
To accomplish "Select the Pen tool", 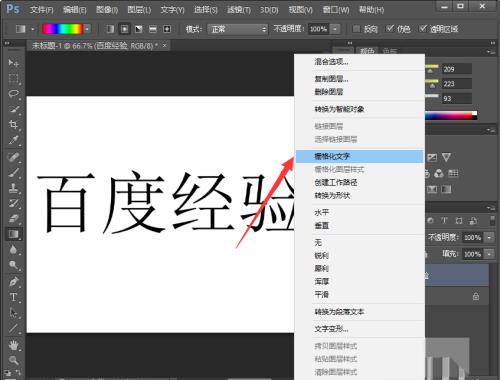I will click(13, 282).
